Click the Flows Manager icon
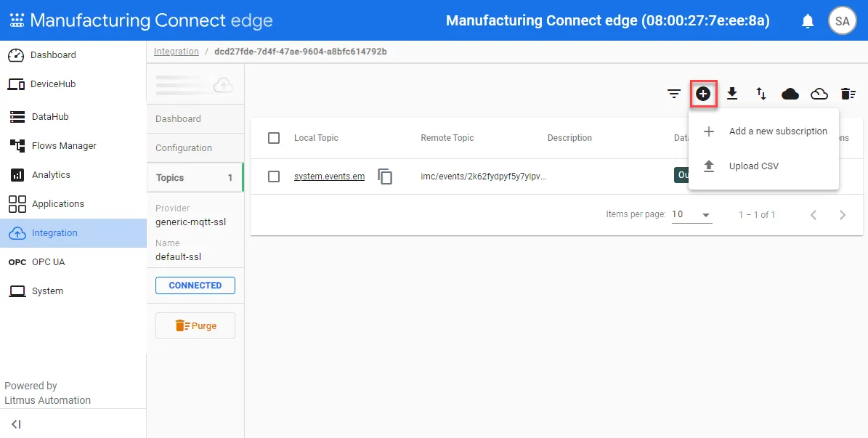This screenshot has width=868, height=438. click(17, 145)
